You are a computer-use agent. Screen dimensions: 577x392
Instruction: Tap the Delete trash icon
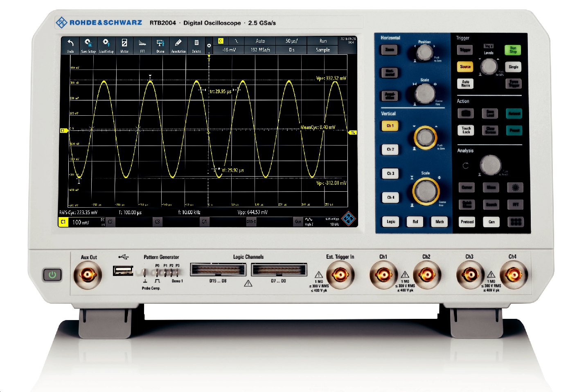[x=196, y=45]
